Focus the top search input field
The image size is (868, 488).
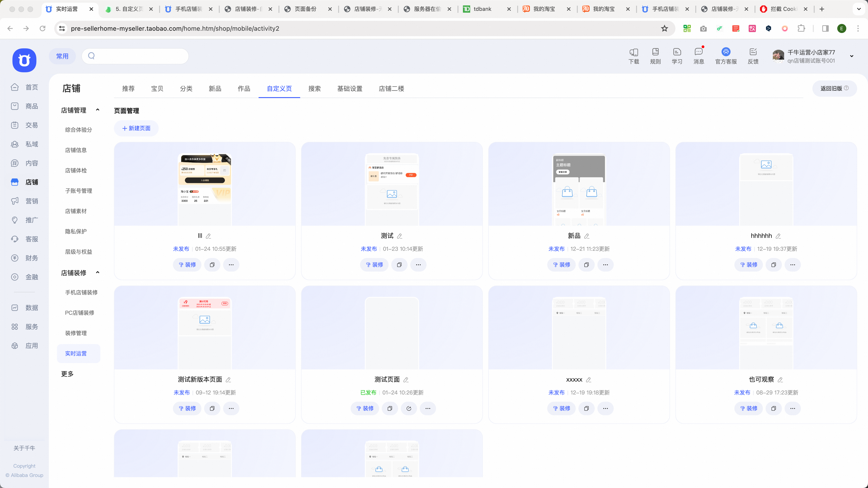coord(135,56)
